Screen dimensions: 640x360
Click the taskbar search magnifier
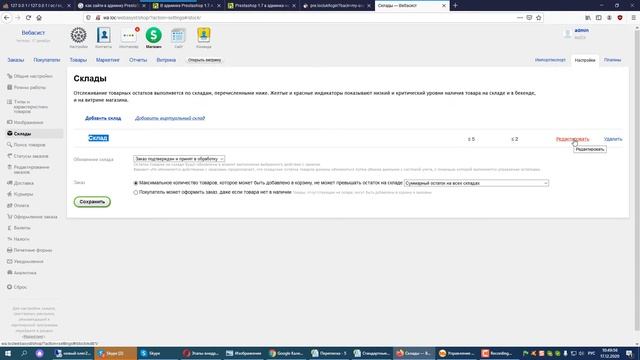pos(24,353)
